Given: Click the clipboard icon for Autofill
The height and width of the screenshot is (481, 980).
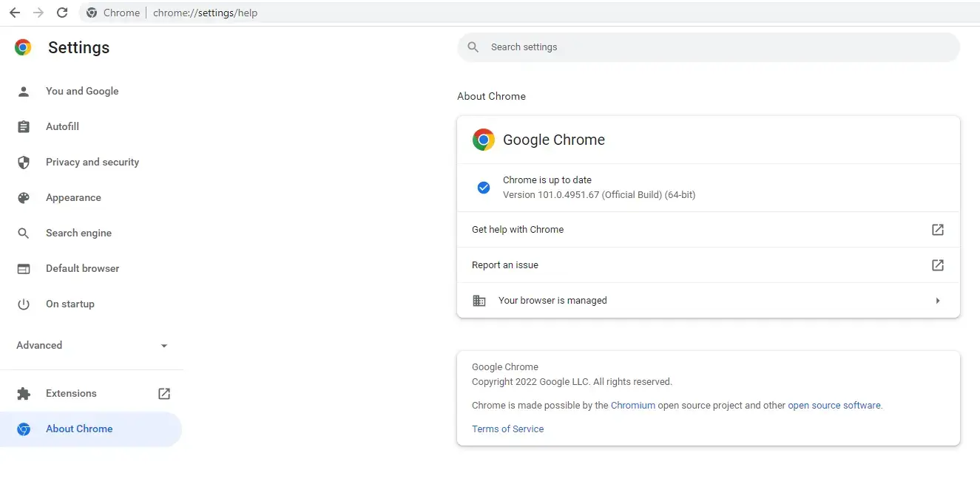Looking at the screenshot, I should click(x=24, y=127).
